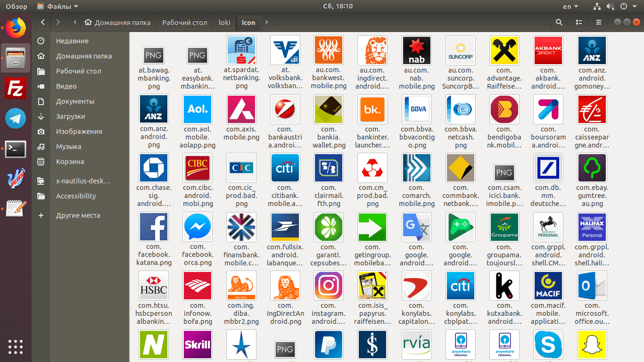Select the com.chase.sig.android file icon
644x362 pixels.
click(x=154, y=168)
